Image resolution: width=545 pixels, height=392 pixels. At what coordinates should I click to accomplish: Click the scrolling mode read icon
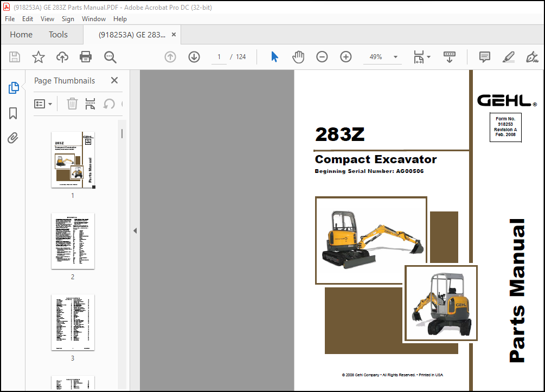450,57
